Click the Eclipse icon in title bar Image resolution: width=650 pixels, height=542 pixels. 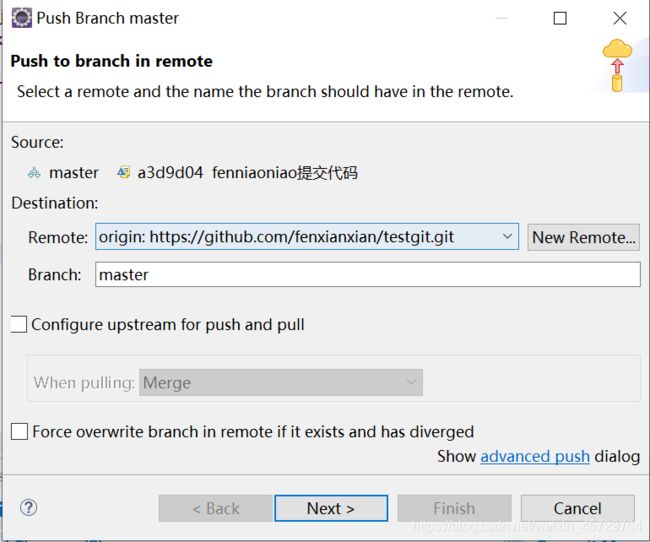click(x=20, y=18)
